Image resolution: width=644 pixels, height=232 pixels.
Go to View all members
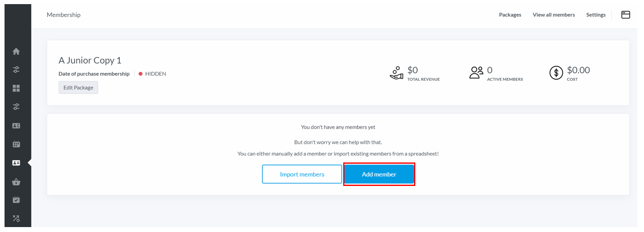554,15
